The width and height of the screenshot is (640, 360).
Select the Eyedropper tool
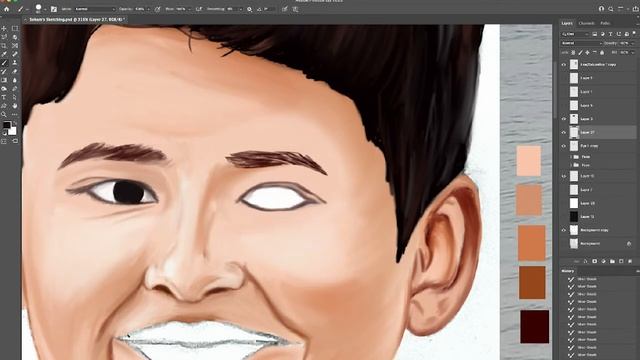[4, 54]
